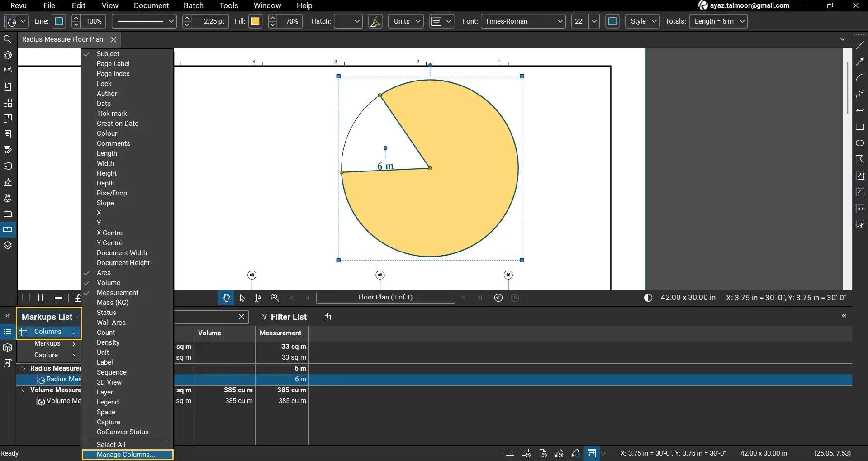Open the Font Times-Roman dropdown
868x461 pixels.
[523, 21]
